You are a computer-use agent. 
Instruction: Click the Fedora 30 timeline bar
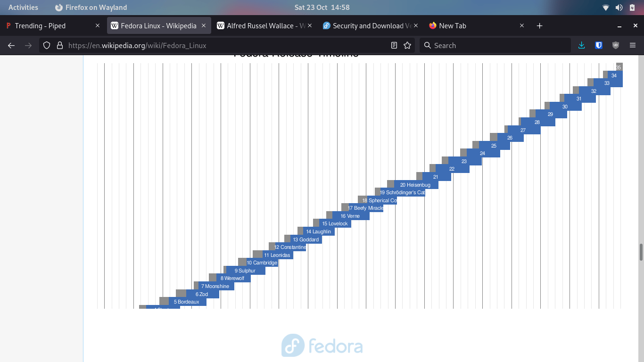(x=566, y=107)
